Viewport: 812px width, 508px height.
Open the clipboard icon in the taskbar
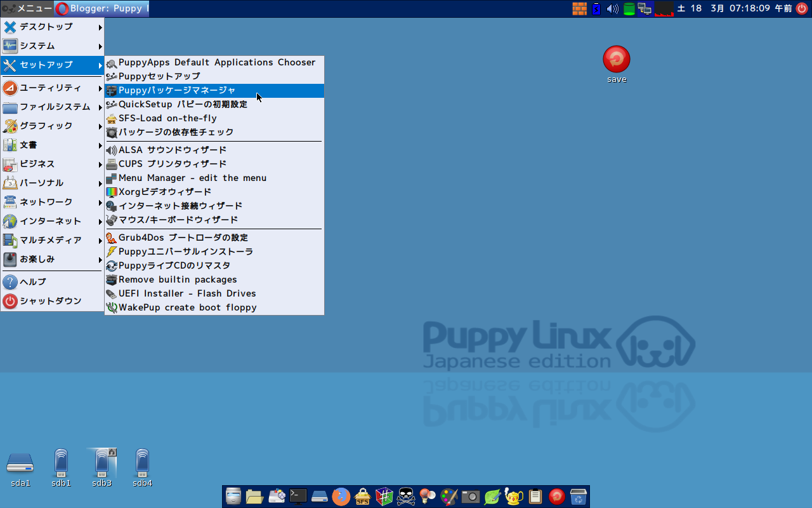[535, 496]
